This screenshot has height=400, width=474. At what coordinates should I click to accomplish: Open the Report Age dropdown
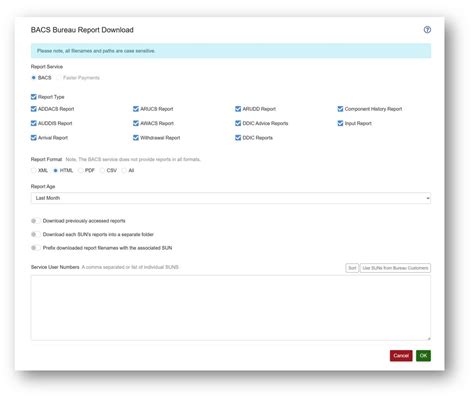coord(231,198)
